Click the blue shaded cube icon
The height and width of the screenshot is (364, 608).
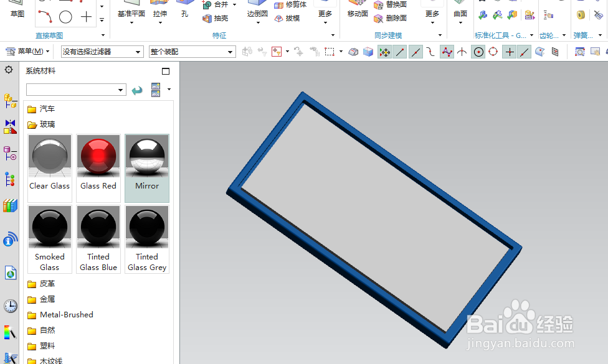point(368,52)
